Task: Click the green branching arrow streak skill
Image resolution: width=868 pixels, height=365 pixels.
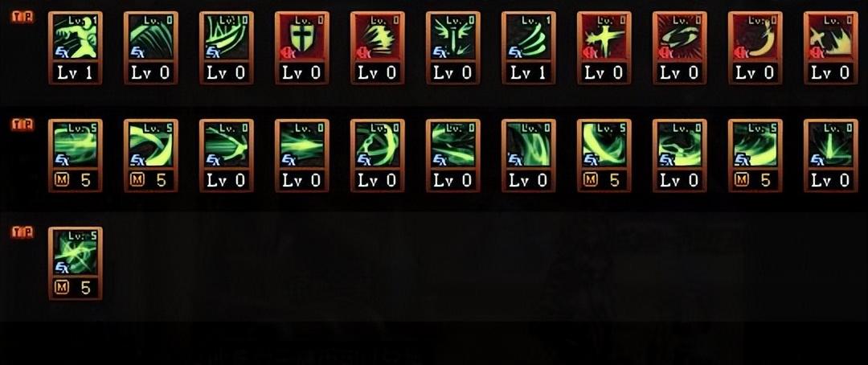Action: point(227,156)
